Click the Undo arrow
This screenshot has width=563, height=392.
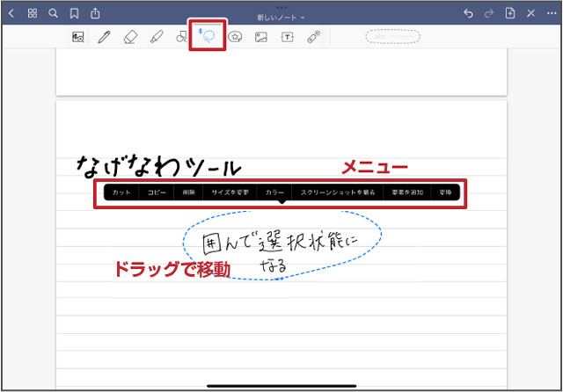[467, 13]
